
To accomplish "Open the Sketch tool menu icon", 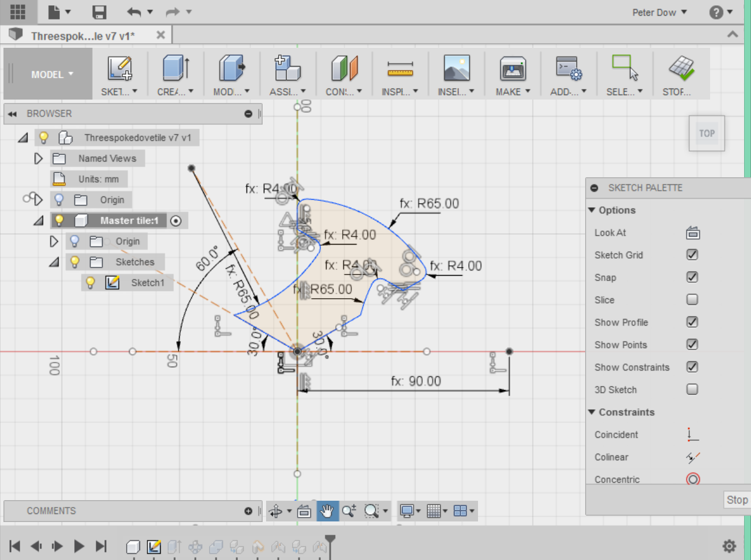I will [119, 68].
